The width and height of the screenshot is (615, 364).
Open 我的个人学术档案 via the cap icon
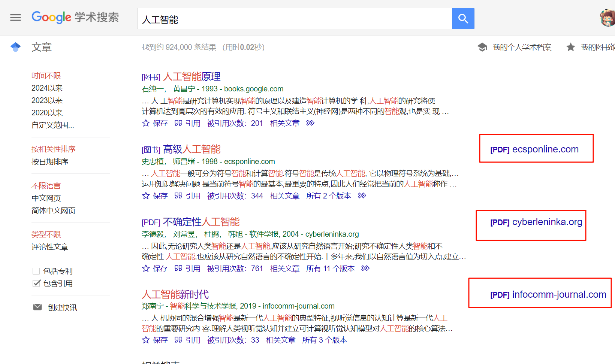coord(482,47)
